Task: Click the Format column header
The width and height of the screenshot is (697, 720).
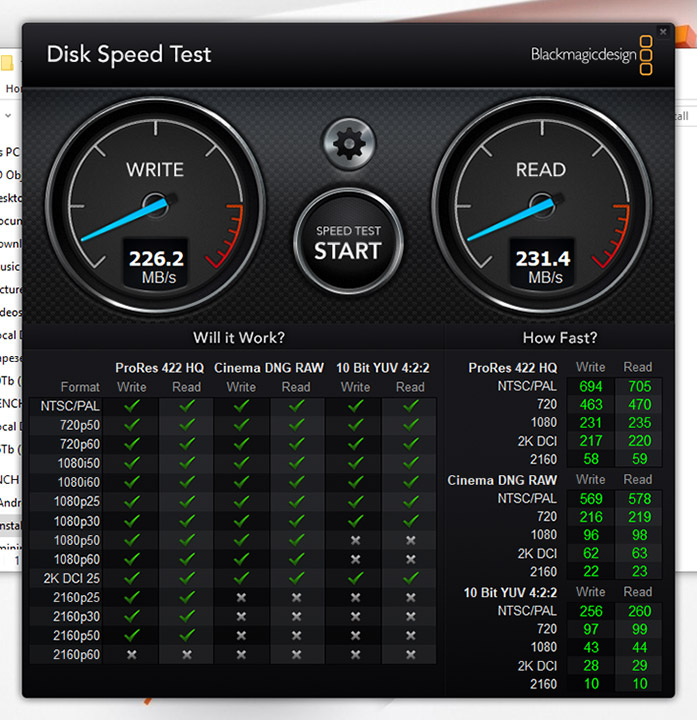Action: [80, 387]
